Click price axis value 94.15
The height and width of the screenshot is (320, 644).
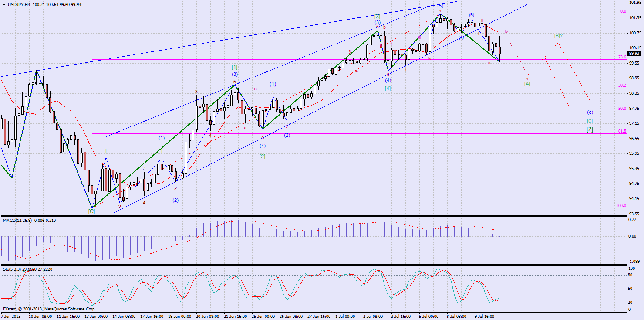pos(634,199)
